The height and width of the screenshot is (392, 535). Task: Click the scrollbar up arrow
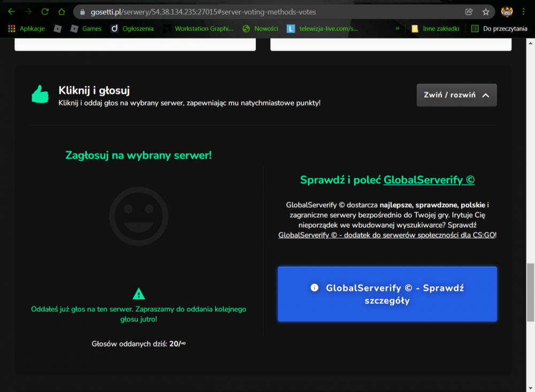(530, 43)
